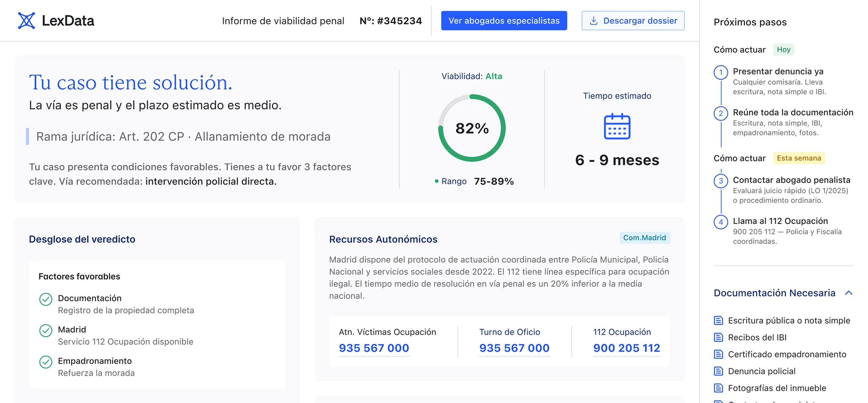The width and height of the screenshot is (868, 403).
Task: Click the 6 - 9 meses estimate
Action: (x=617, y=160)
